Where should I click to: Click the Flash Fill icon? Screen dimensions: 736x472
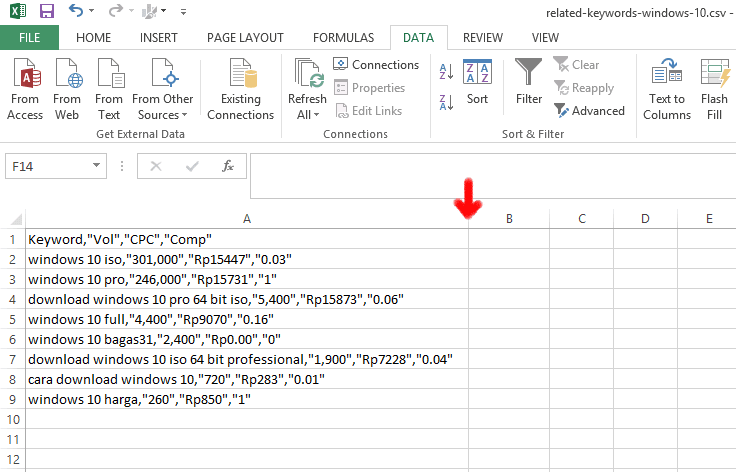pyautogui.click(x=715, y=72)
